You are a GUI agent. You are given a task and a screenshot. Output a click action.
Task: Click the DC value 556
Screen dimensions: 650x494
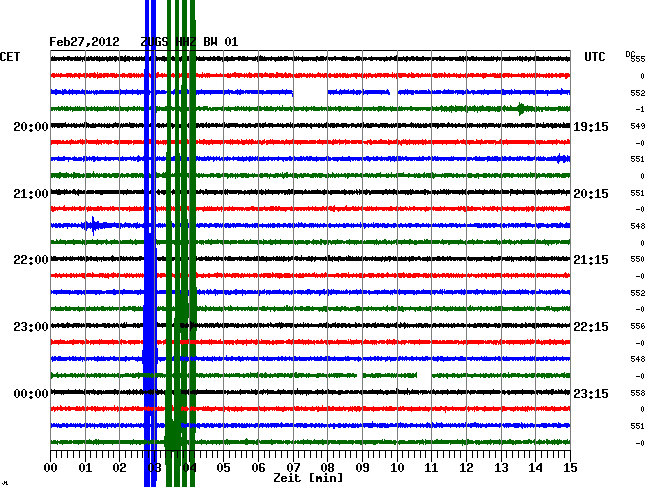(638, 326)
